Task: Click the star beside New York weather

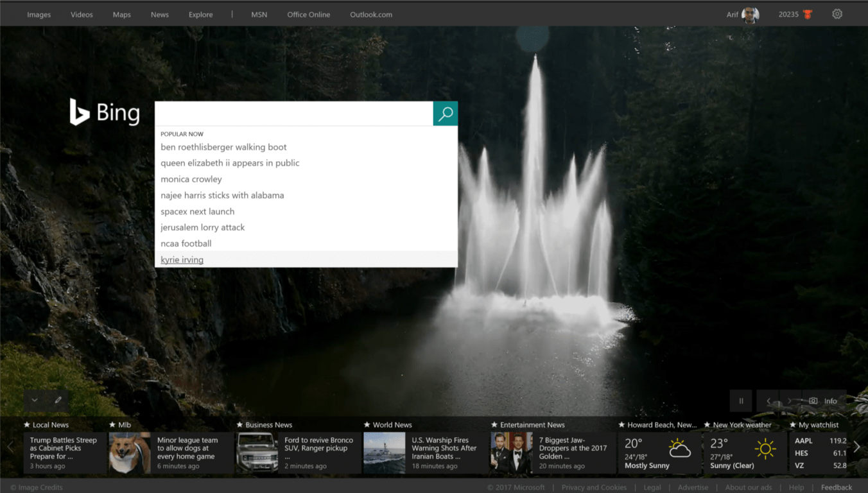Action: click(x=707, y=425)
